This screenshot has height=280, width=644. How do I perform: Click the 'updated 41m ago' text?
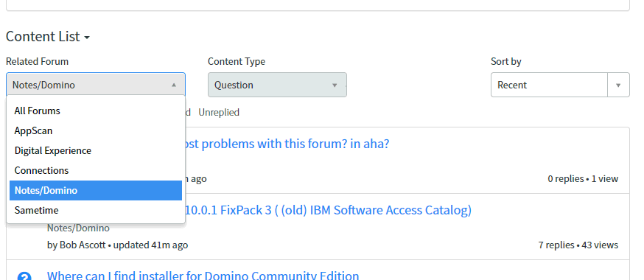pos(150,245)
